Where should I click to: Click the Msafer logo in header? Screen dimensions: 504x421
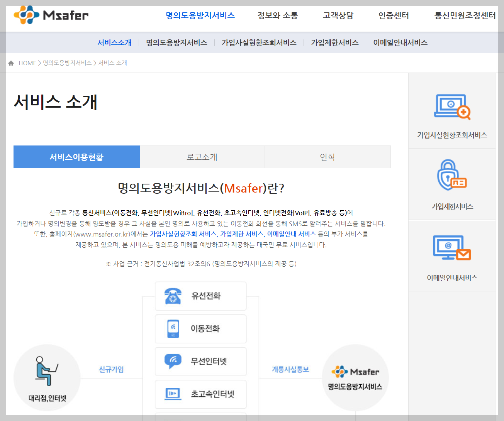[51, 15]
